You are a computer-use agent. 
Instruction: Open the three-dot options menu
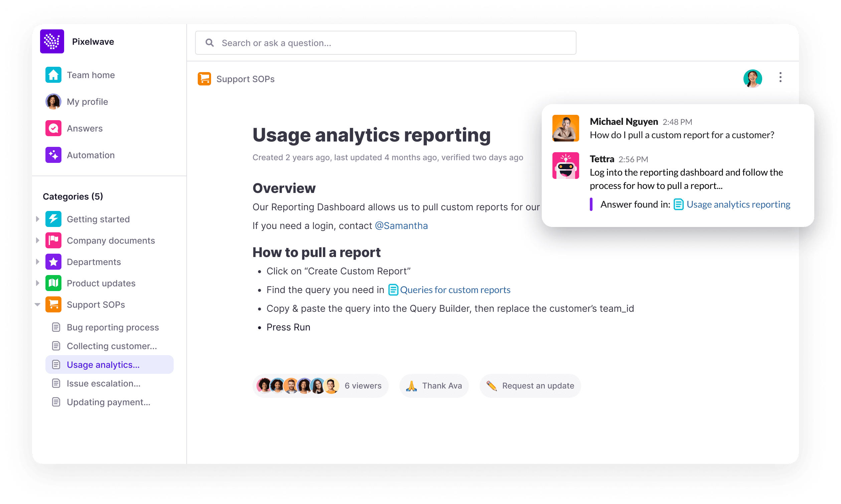click(780, 78)
